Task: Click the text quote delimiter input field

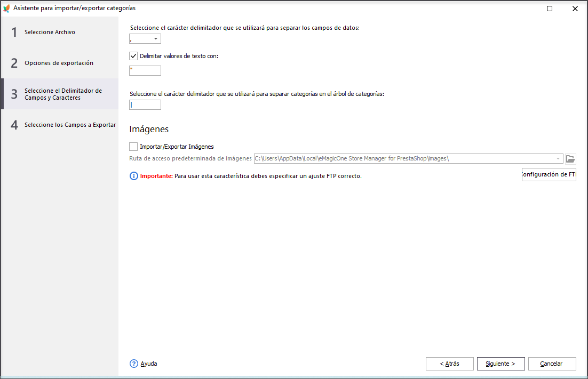Action: [145, 71]
